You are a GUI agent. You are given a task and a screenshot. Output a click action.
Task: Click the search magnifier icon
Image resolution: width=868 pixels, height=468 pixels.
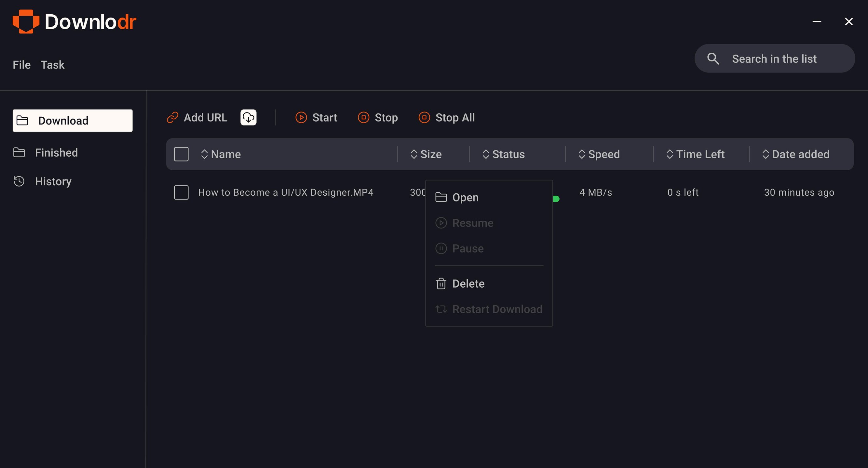point(713,58)
